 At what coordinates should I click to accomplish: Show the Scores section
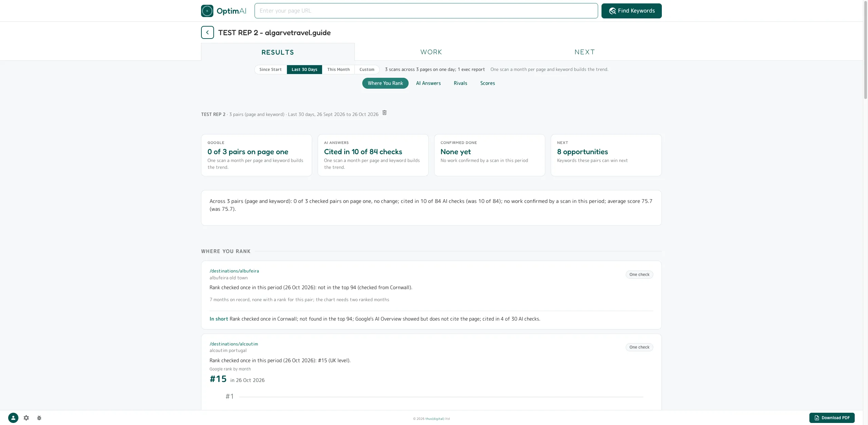click(x=487, y=83)
